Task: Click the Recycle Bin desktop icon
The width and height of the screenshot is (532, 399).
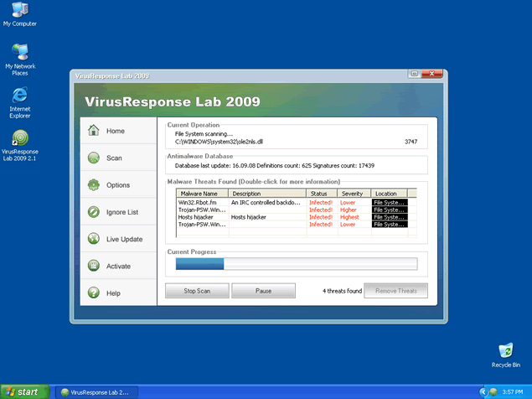Action: coord(506,350)
